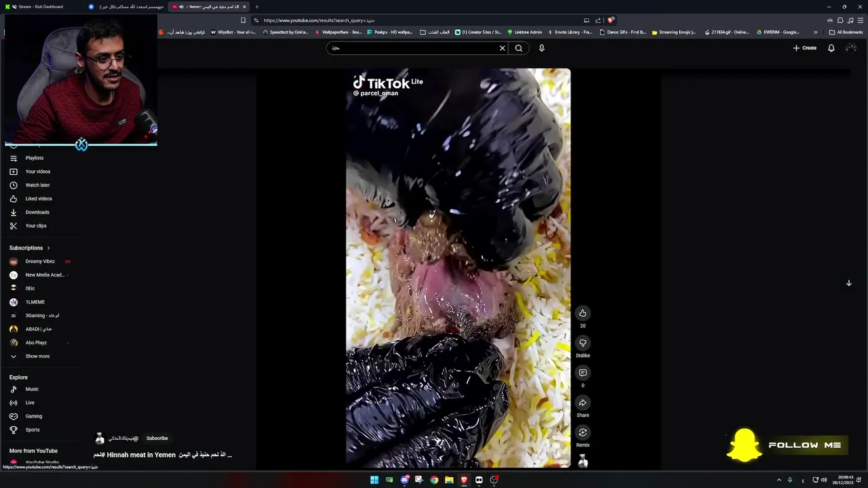Open the Streaming Emojis bookmark folder
This screenshot has width=868, height=488.
(673, 32)
